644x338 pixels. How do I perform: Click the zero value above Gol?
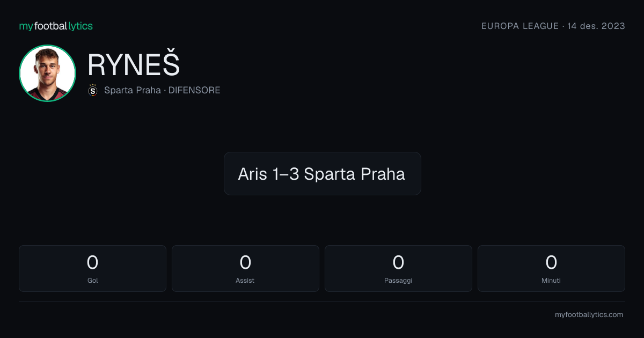click(92, 262)
